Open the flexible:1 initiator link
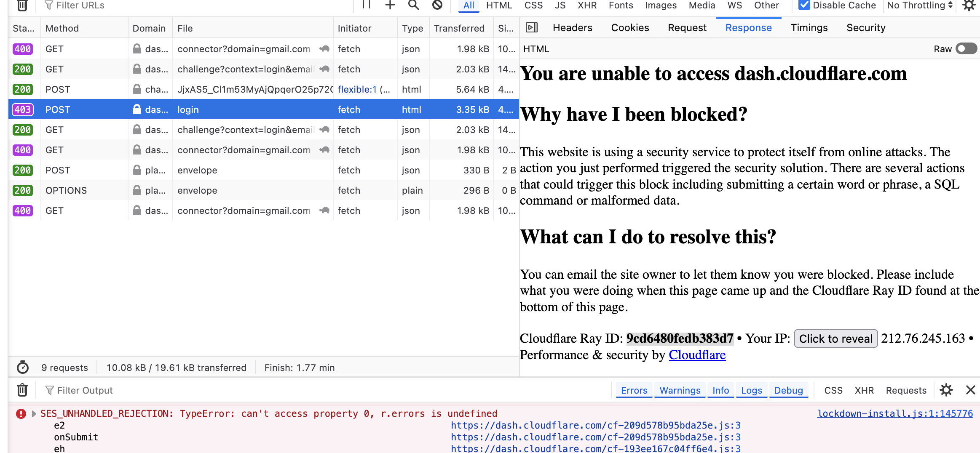Image resolution: width=980 pixels, height=453 pixels. [357, 89]
